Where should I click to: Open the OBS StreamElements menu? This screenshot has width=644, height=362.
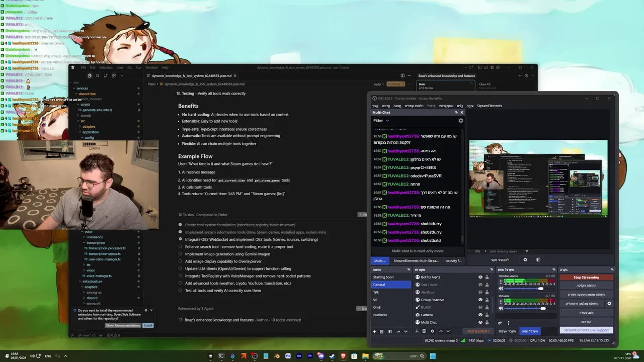(x=490, y=106)
